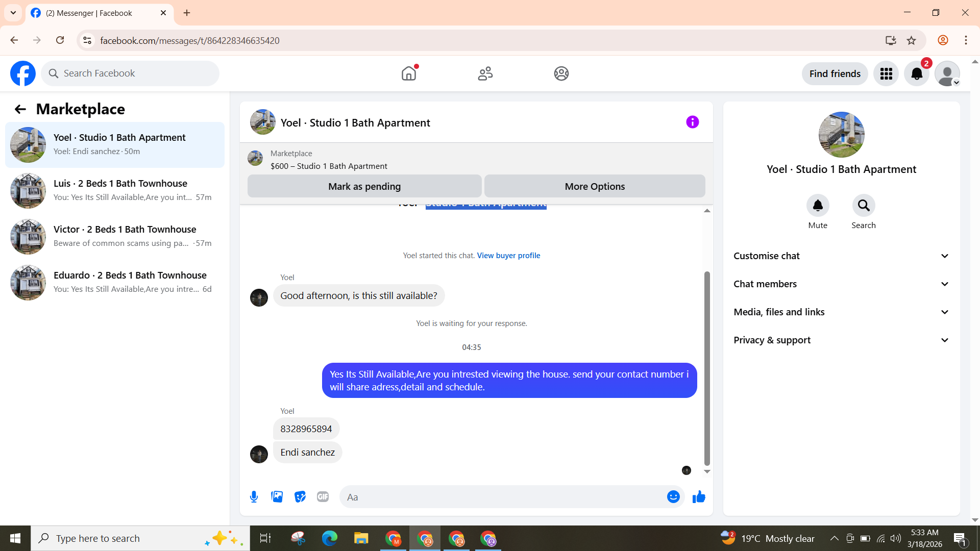Expand Media, files and links section
This screenshot has height=551, width=980.
coord(841,312)
